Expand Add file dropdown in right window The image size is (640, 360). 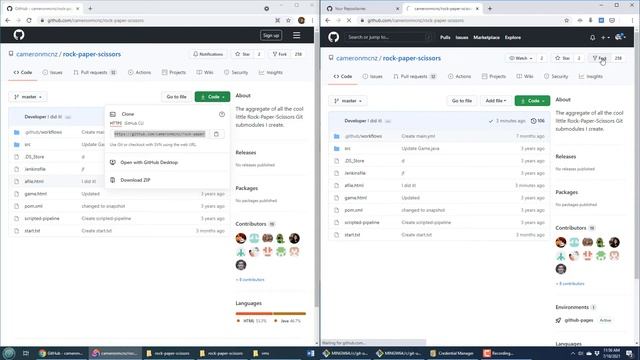pyautogui.click(x=496, y=101)
